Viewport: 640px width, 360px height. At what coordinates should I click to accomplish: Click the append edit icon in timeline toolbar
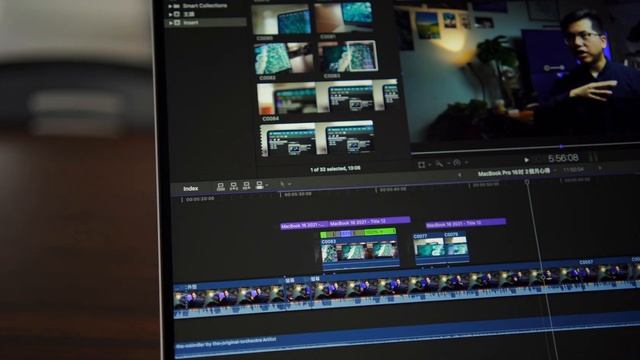point(246,186)
